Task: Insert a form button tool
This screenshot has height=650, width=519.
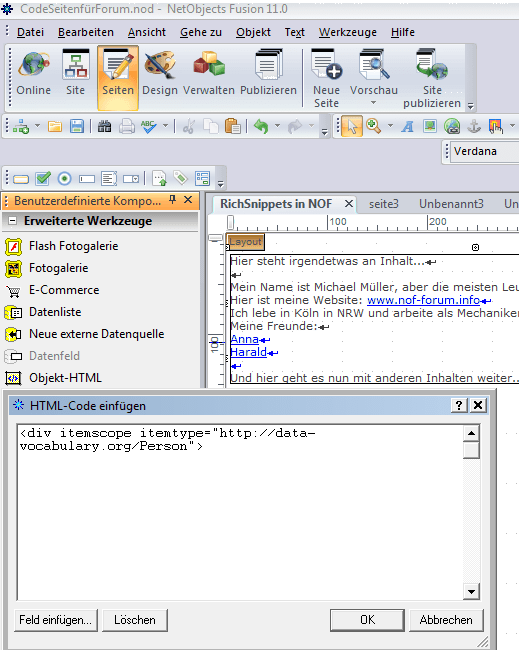Action: click(x=21, y=179)
